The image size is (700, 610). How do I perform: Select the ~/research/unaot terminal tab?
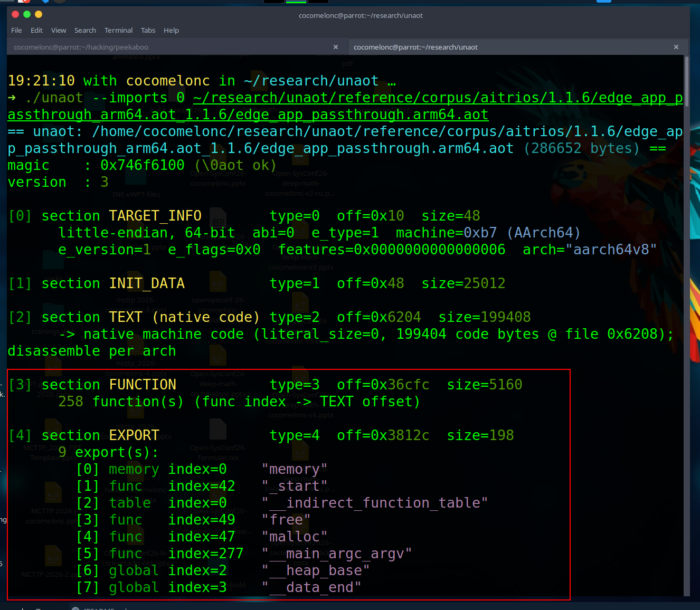(517, 47)
